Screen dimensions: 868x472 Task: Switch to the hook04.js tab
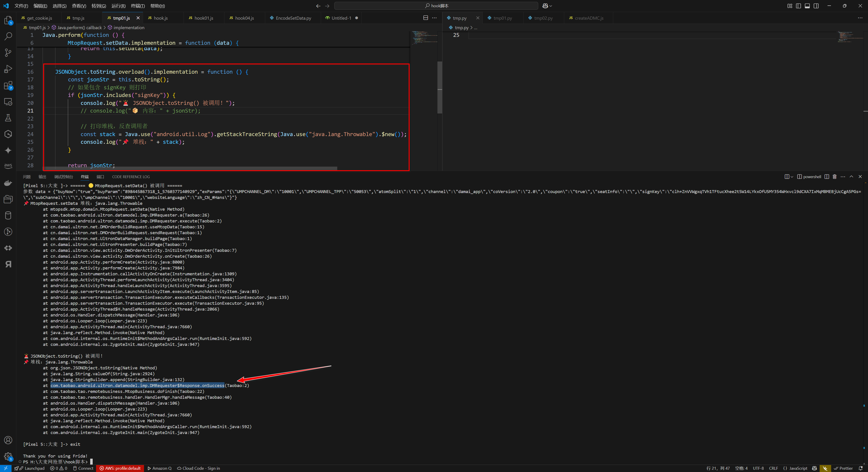click(244, 18)
